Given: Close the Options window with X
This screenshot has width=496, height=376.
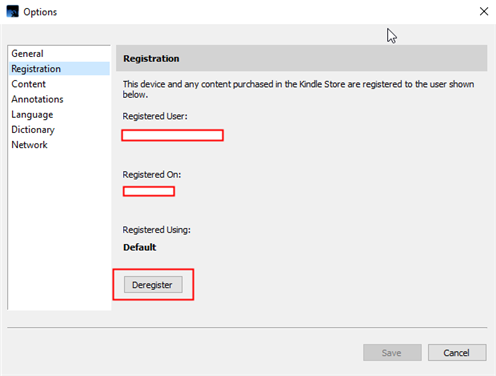Looking at the screenshot, I should click(x=484, y=12).
